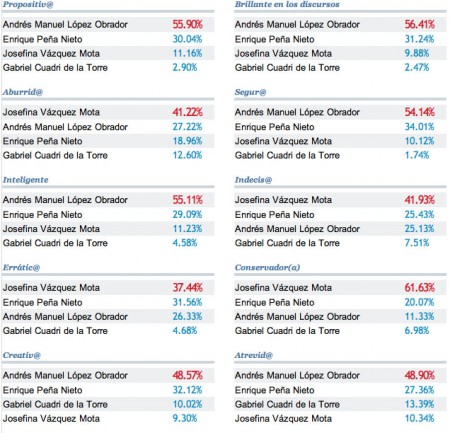Click the Aburrid@ section heading
This screenshot has width=450, height=433.
click(23, 92)
